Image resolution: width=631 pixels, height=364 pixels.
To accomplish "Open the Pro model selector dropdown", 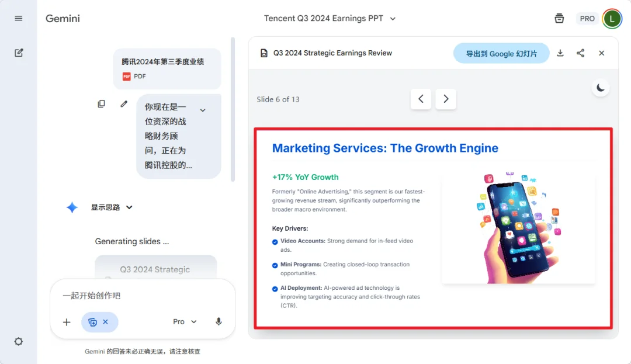I will coord(185,321).
